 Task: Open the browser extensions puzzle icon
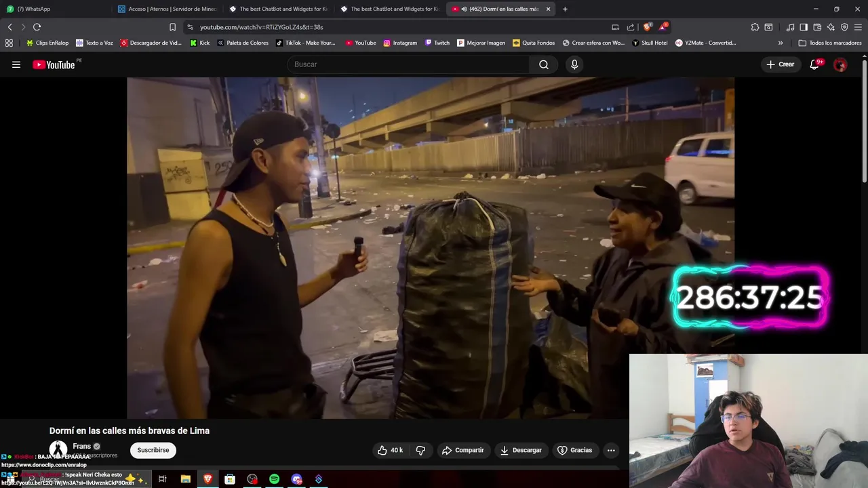[x=755, y=27]
